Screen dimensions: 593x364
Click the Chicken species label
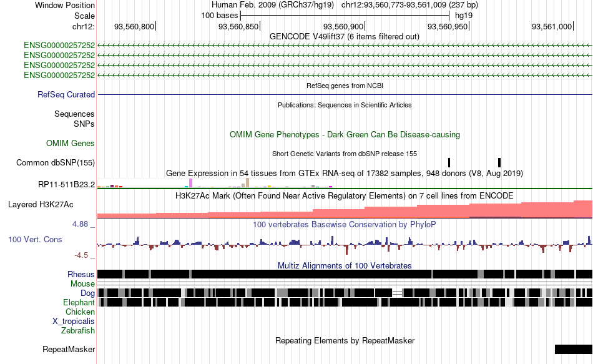(80, 312)
